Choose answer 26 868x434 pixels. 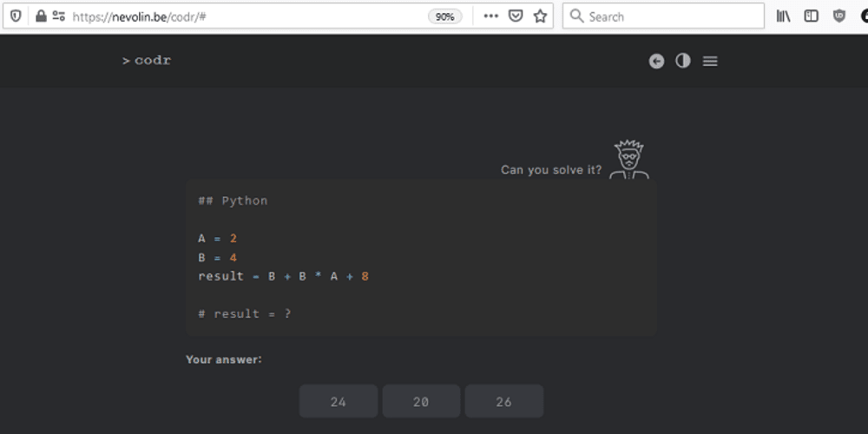pyautogui.click(x=503, y=401)
